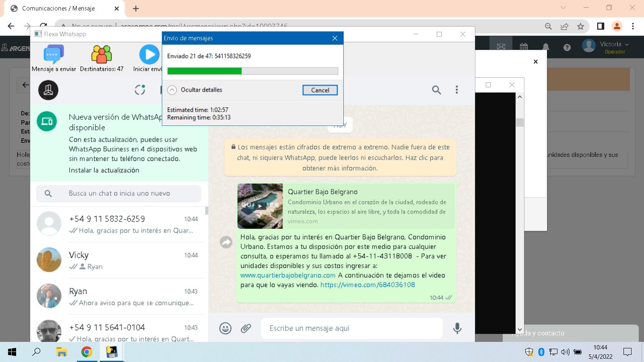644x362 pixels.
Task: Cancel the message sending
Action: coord(320,90)
